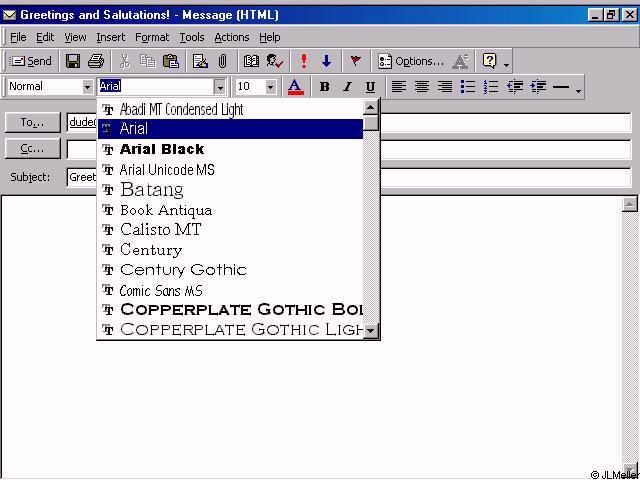Select Copperplate Gothic Light font
This screenshot has height=480, width=640.
230,329
